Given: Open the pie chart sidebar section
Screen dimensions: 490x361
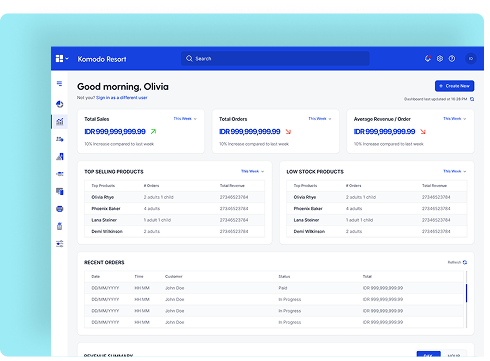Looking at the screenshot, I should pyautogui.click(x=60, y=104).
